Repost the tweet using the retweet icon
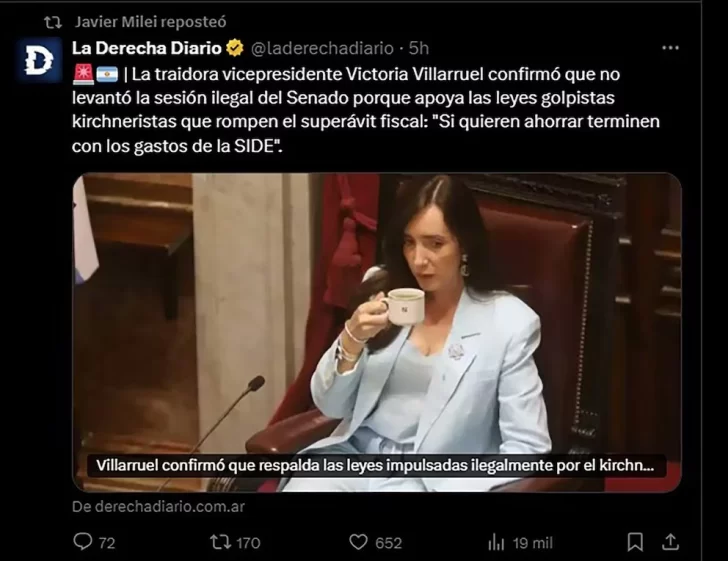 [219, 542]
